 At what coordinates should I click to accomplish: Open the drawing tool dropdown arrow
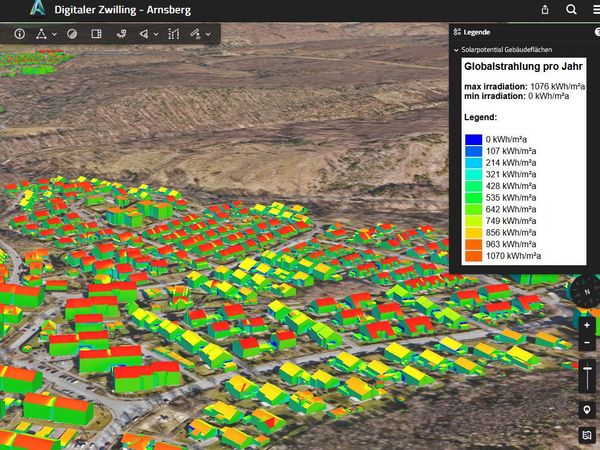[x=208, y=34]
